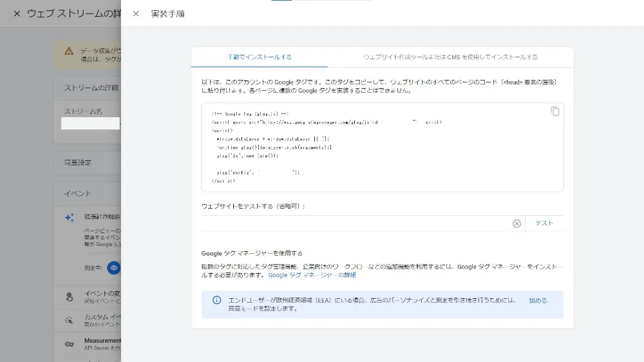Click the warning triangle in background panel
The height and width of the screenshot is (362, 644).
69,51
